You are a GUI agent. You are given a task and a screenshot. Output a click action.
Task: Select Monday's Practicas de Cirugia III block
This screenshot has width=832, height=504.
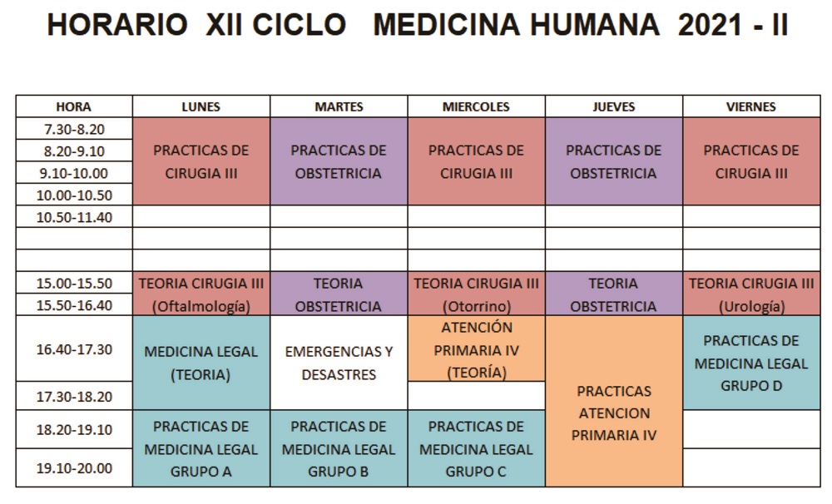[x=201, y=161]
